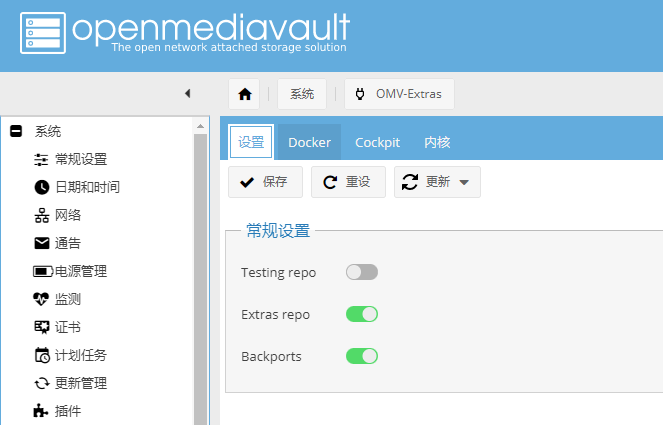
Task: Open the 内核 tab
Action: [437, 142]
